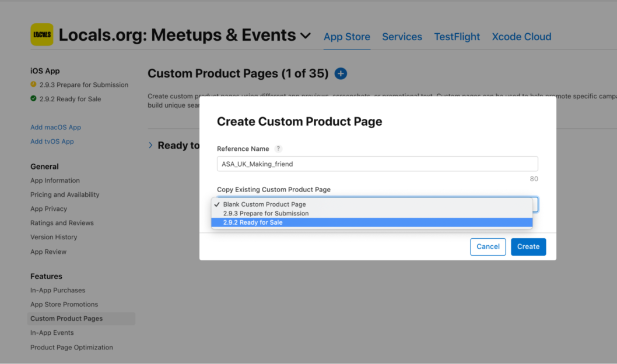The width and height of the screenshot is (617, 364).
Task: Click the Create button
Action: click(528, 246)
